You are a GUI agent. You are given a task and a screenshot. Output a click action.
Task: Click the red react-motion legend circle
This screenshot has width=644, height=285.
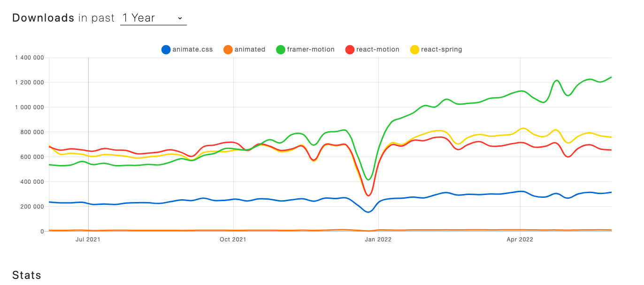(350, 50)
